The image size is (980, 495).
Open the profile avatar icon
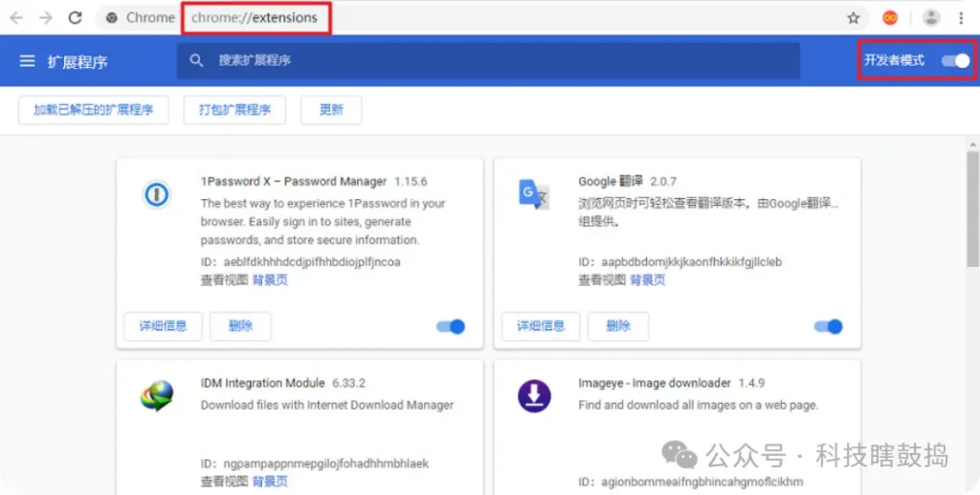931,18
